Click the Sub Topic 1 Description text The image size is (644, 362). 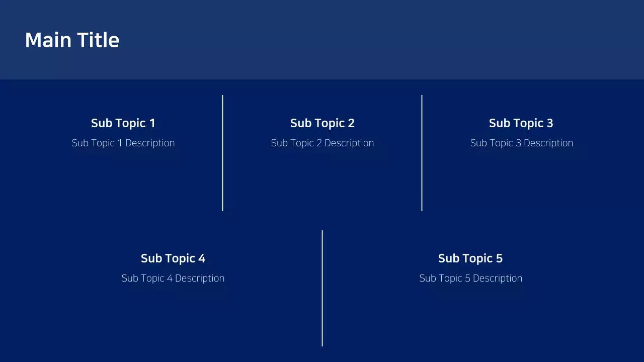[x=123, y=143]
